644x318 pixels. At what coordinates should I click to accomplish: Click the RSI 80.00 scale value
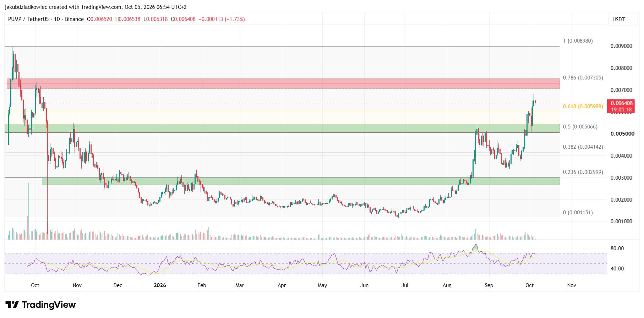click(617, 248)
